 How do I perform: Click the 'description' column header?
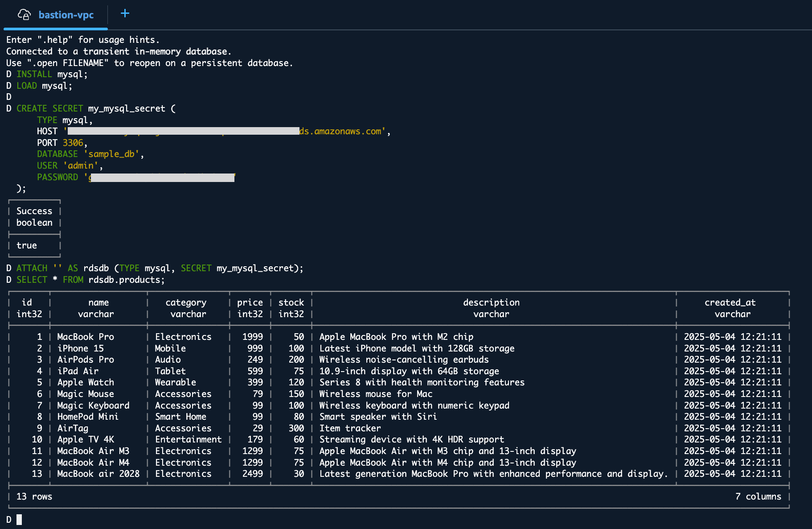pyautogui.click(x=491, y=302)
